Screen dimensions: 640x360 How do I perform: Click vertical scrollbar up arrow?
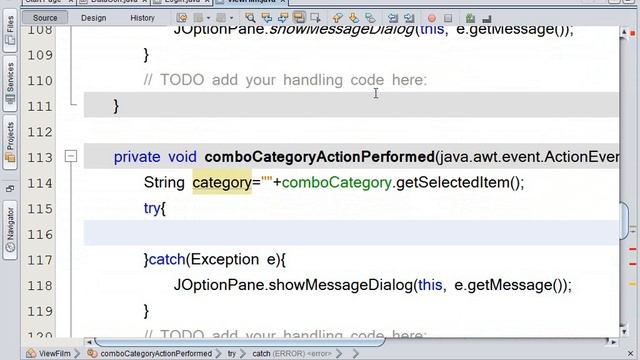click(x=624, y=32)
